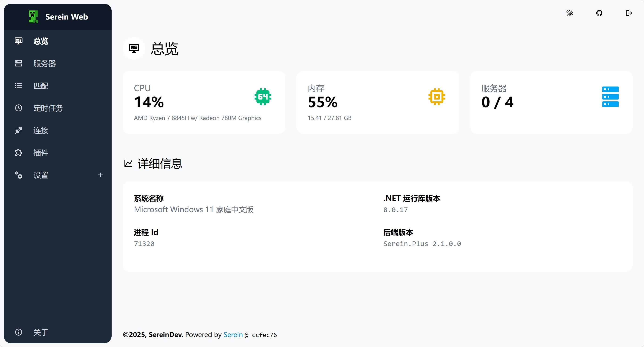Open the 设置 sidebar entry
The width and height of the screenshot is (644, 347).
(58, 175)
